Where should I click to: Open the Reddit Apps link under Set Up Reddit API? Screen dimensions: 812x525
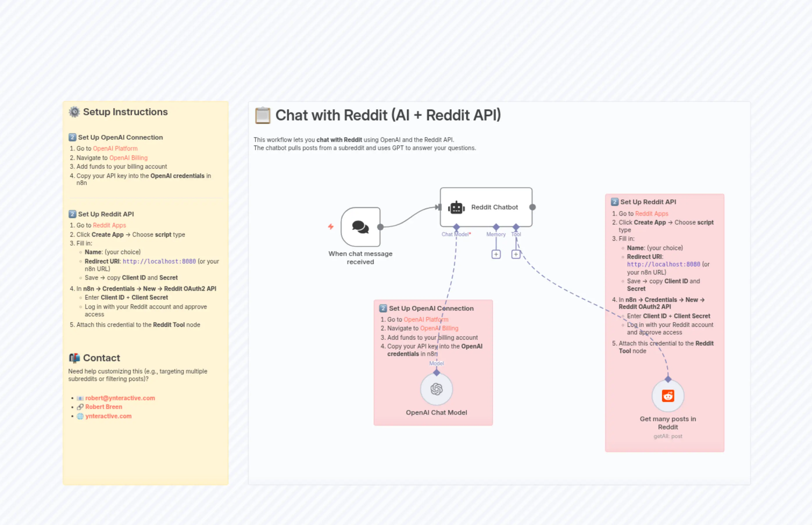(109, 225)
